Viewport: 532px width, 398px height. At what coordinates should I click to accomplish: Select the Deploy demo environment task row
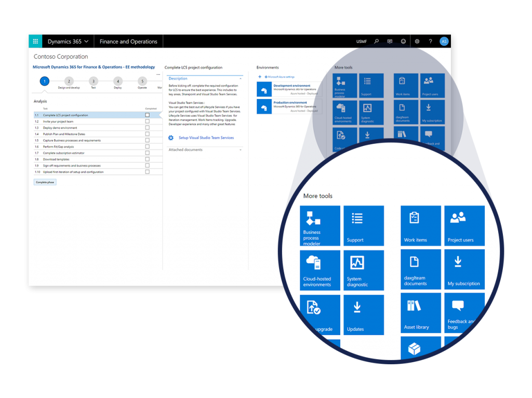pos(98,128)
